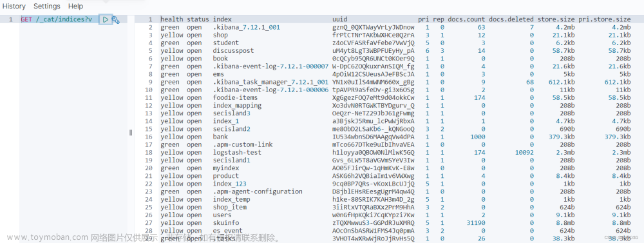Select the secisland3 index name
Image resolution: width=644 pixels, height=243 pixels.
click(232, 113)
